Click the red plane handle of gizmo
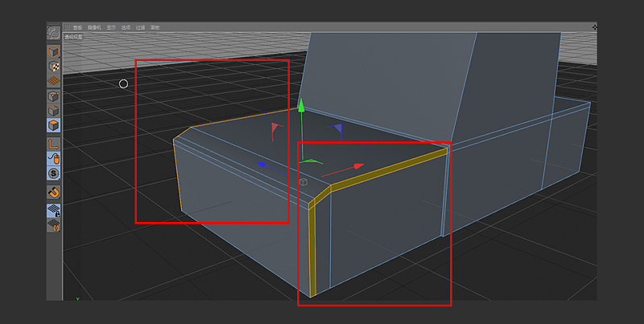 click(275, 128)
